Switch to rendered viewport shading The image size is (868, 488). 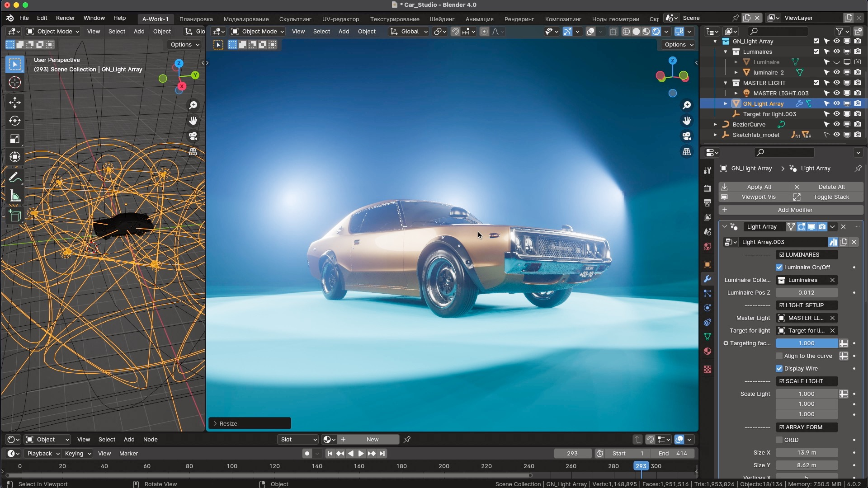coord(656,32)
